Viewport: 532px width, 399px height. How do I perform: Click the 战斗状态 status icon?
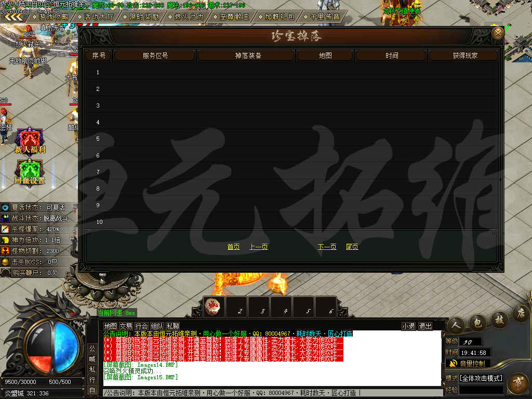[x=5, y=218]
